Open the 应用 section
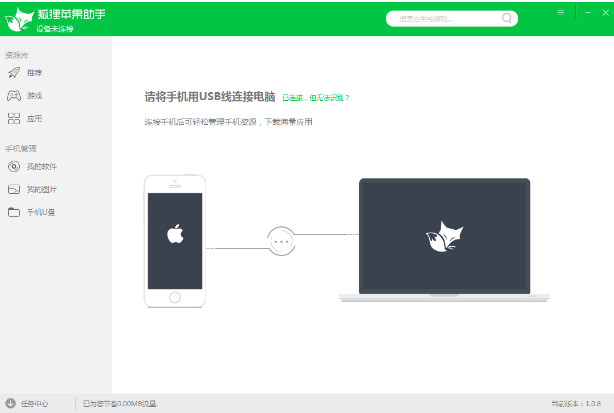 (x=34, y=118)
